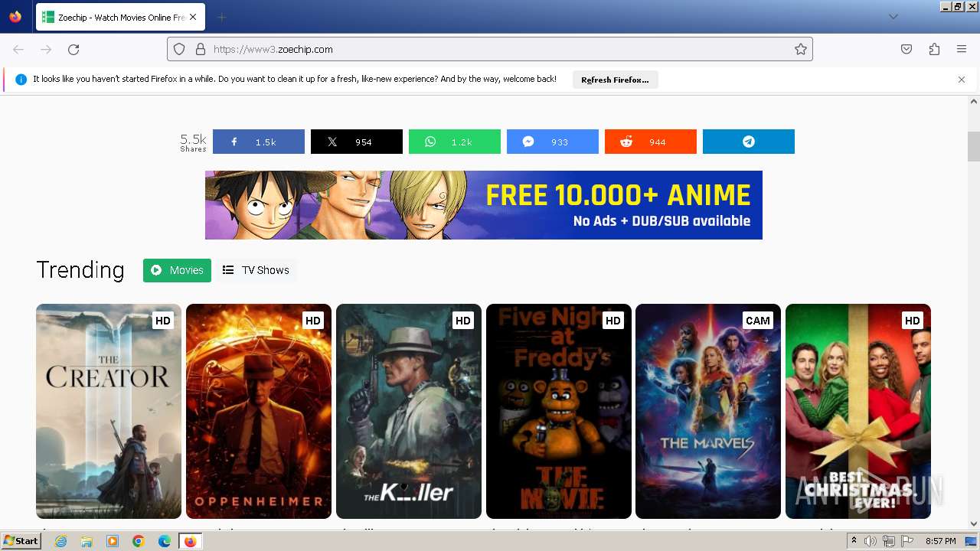The image size is (980, 551).
Task: Click the Trending heading
Action: [80, 270]
